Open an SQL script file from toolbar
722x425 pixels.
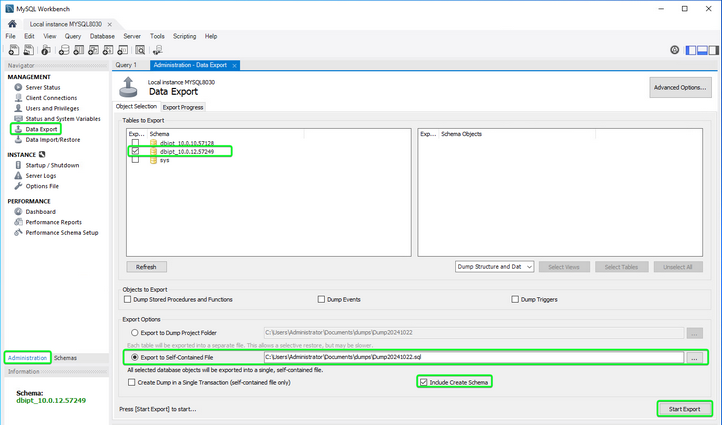(x=29, y=50)
